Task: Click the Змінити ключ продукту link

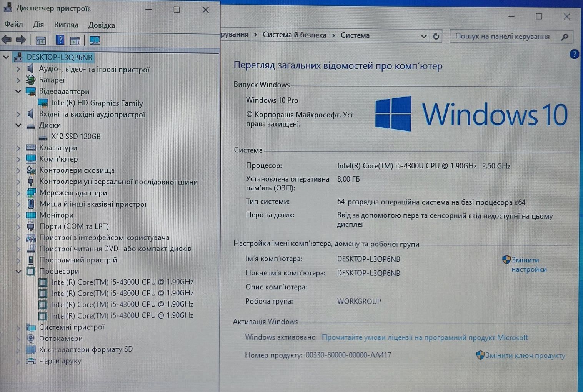Action: pos(525,355)
